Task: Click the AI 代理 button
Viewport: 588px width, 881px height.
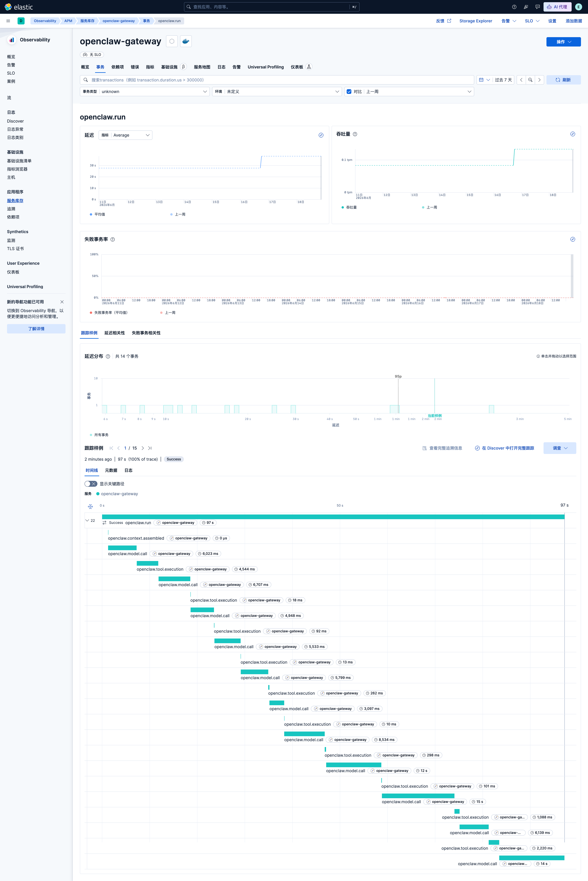Action: 557,7
